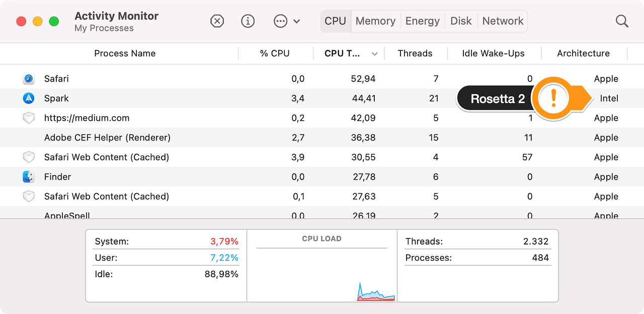The image size is (644, 314).
Task: Click total Threads count 2.332
Action: (x=535, y=242)
